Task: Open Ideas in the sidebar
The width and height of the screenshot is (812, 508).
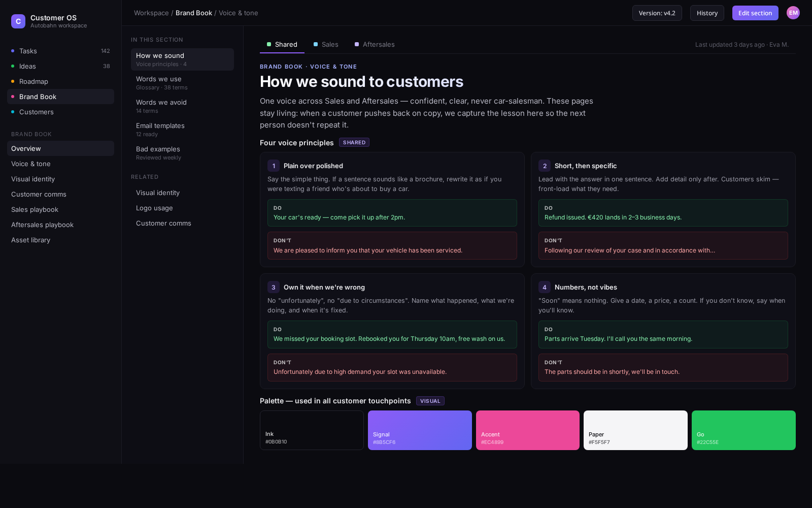Action: pos(60,66)
